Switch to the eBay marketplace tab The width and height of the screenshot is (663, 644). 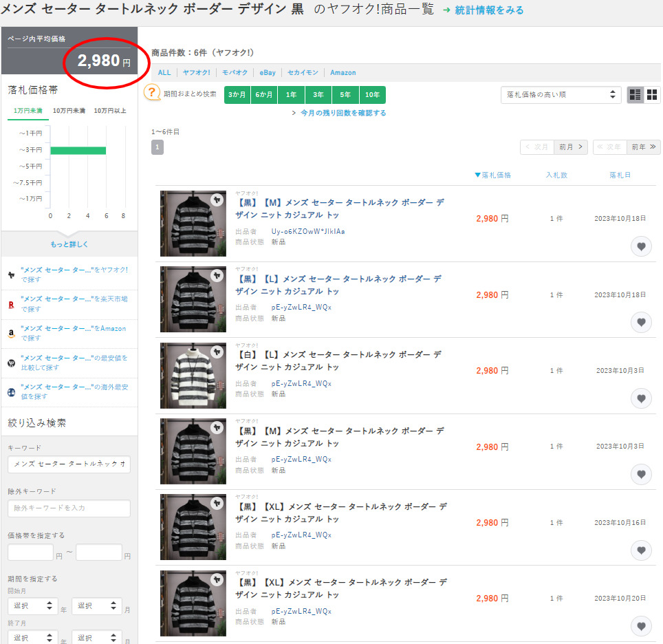point(267,72)
